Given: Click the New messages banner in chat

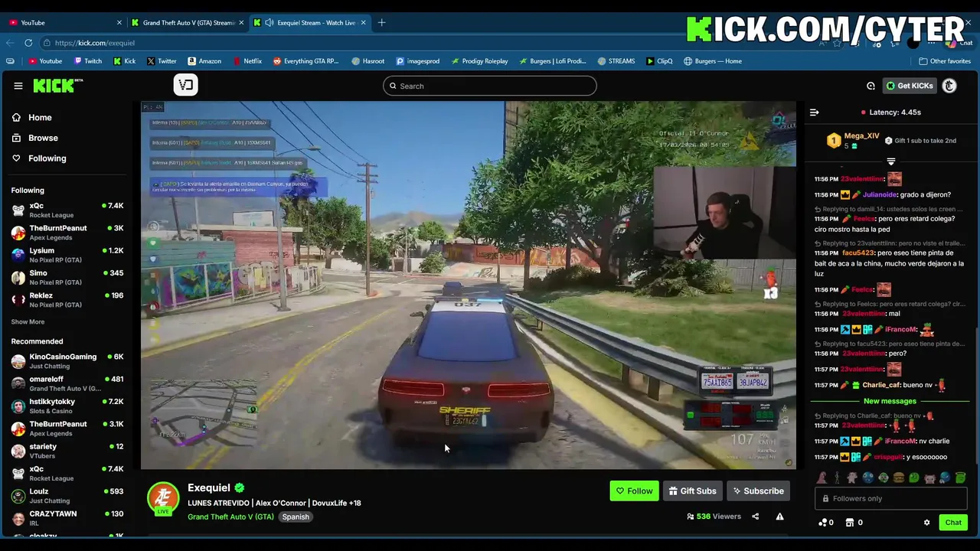Looking at the screenshot, I should (x=890, y=401).
